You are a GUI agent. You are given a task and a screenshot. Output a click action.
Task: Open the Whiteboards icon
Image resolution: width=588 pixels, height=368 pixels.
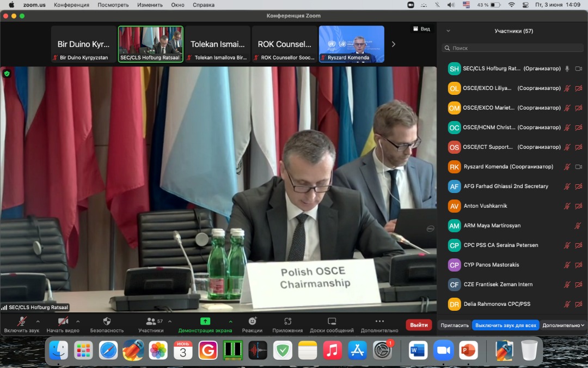point(332,322)
